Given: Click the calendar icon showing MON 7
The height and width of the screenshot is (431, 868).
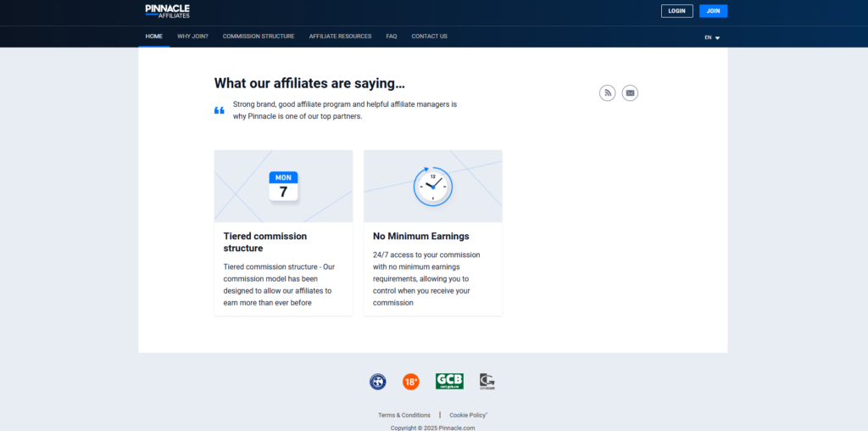Looking at the screenshot, I should [283, 186].
